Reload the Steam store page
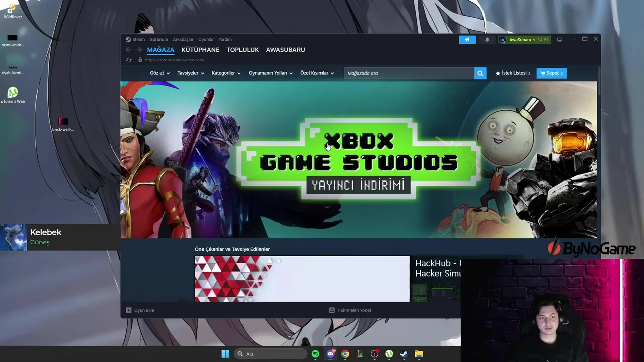This screenshot has height=362, width=644. tap(129, 60)
